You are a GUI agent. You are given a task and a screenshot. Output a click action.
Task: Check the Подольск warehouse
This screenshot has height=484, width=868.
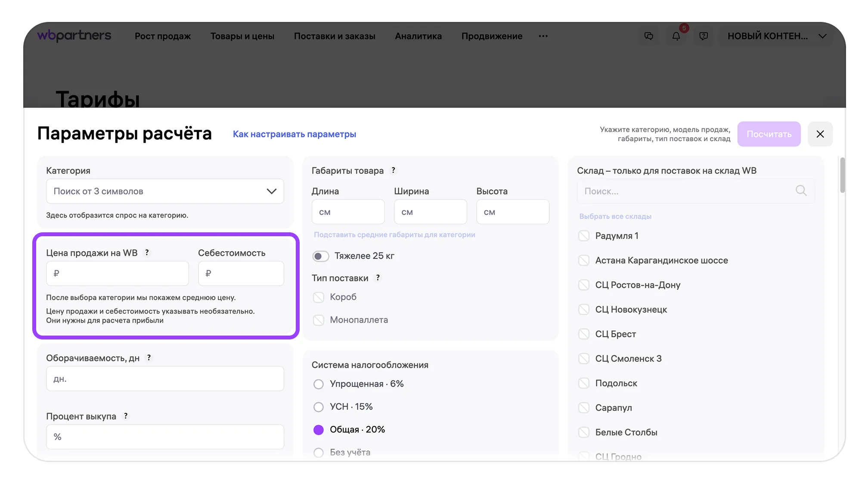tap(584, 383)
